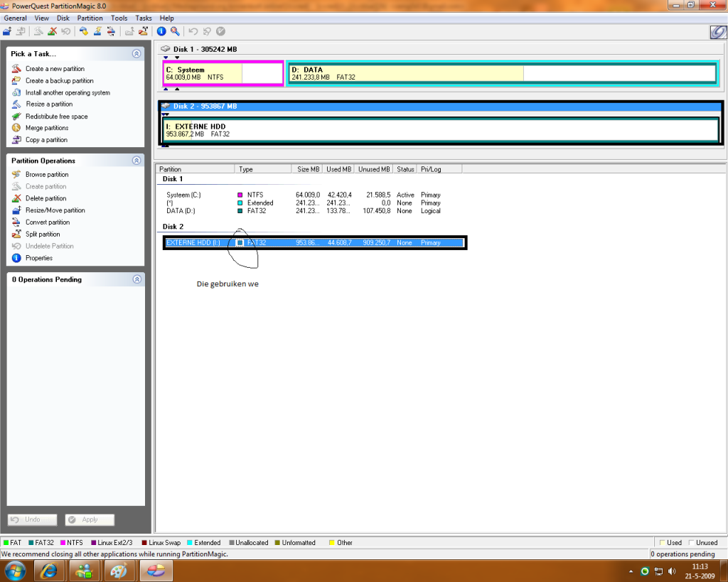This screenshot has height=582, width=728.
Task: Click the Label partition toolbar icon
Action: click(x=84, y=31)
